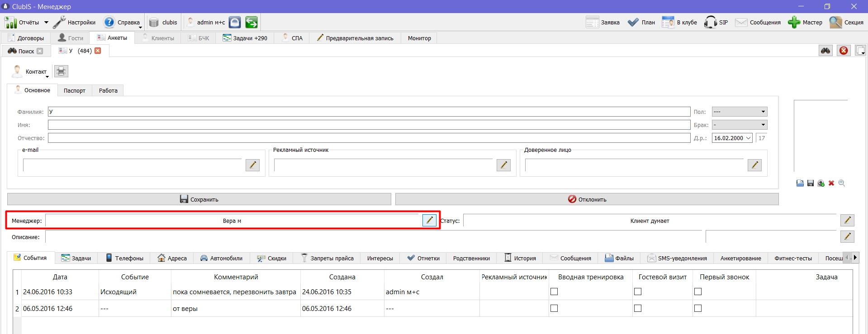This screenshot has width=868, height=334.
Task: Click the Отклонить button
Action: click(587, 199)
